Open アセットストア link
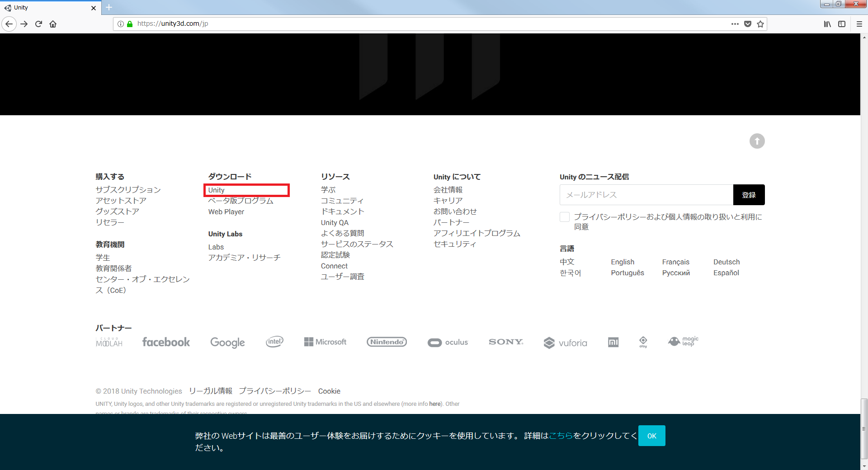868x470 pixels. [x=121, y=201]
